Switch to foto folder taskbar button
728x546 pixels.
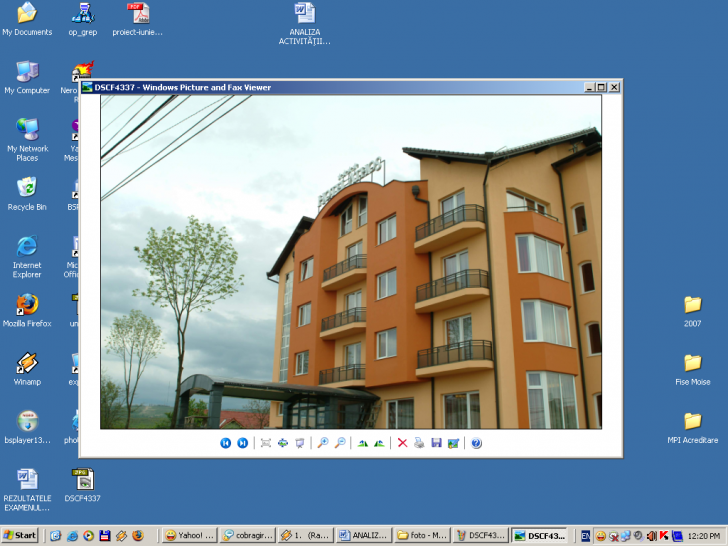click(422, 535)
